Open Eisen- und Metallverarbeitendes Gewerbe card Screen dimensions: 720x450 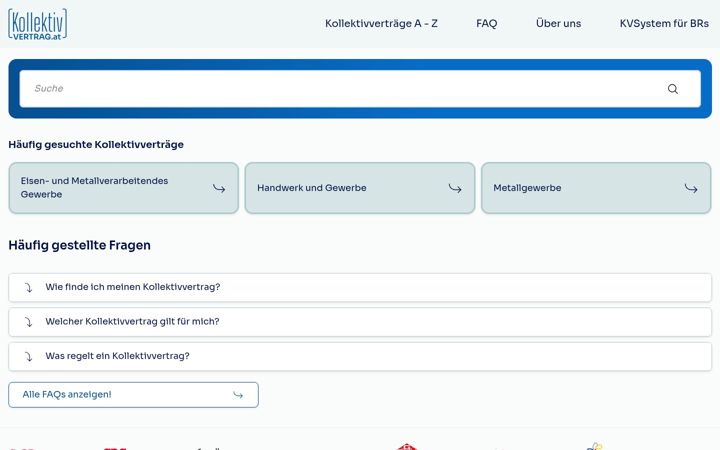(x=124, y=188)
